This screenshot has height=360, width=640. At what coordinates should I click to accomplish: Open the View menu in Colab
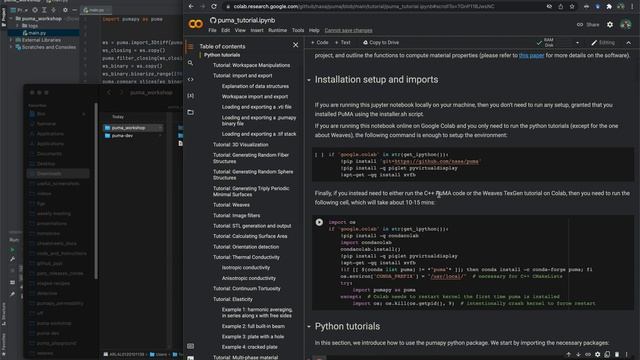tap(240, 30)
